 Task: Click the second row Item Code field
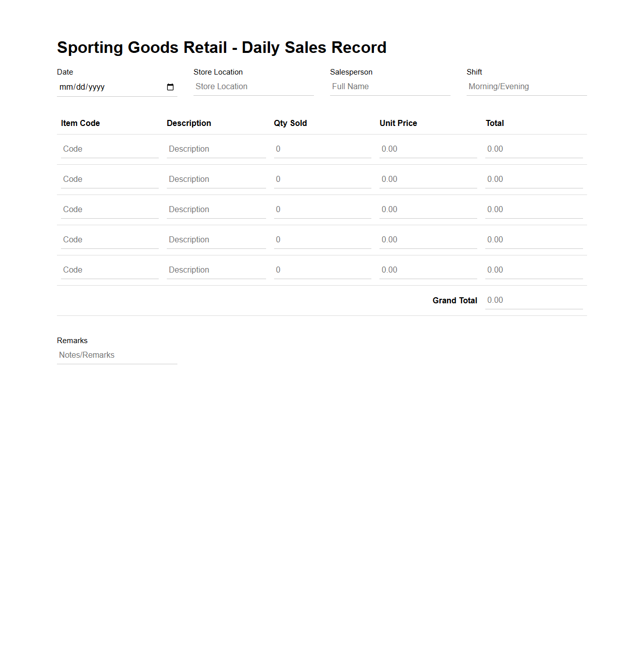click(x=108, y=179)
